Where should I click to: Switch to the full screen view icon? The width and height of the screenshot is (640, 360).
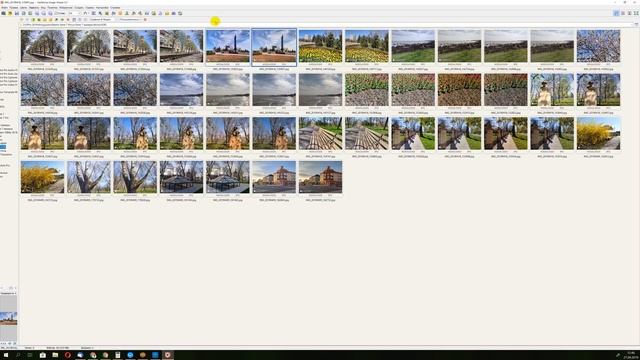pyautogui.click(x=636, y=13)
